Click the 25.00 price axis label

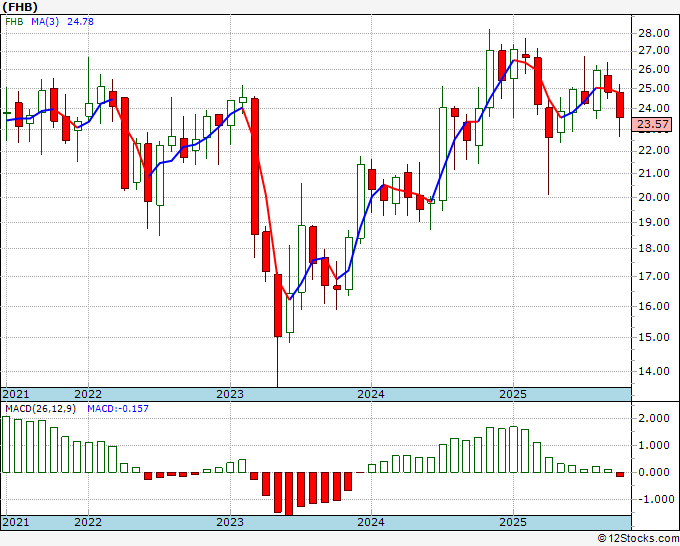pyautogui.click(x=654, y=88)
